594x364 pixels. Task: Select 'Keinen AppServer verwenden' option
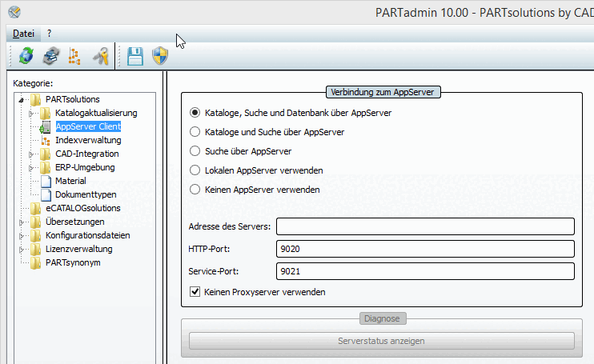tap(195, 190)
